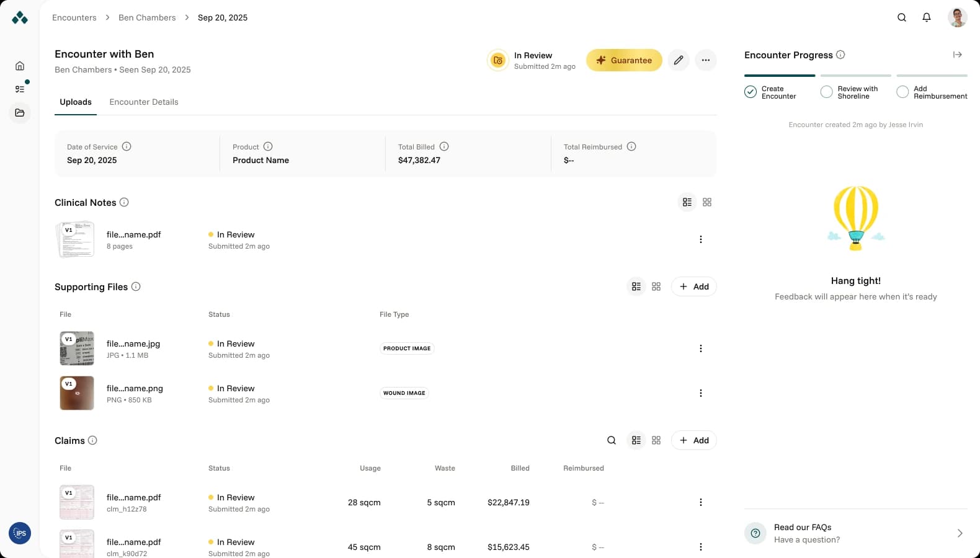Image resolution: width=980 pixels, height=558 pixels.
Task: Click the search icon in top header
Action: (x=902, y=17)
